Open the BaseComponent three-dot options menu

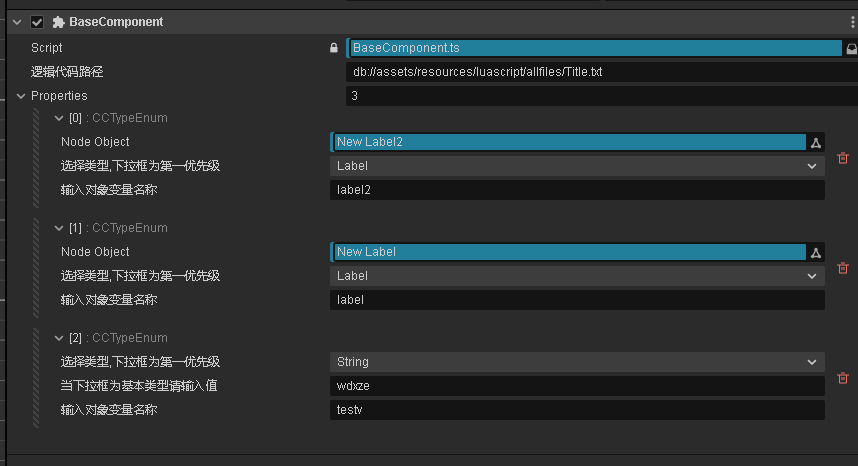pyautogui.click(x=852, y=22)
